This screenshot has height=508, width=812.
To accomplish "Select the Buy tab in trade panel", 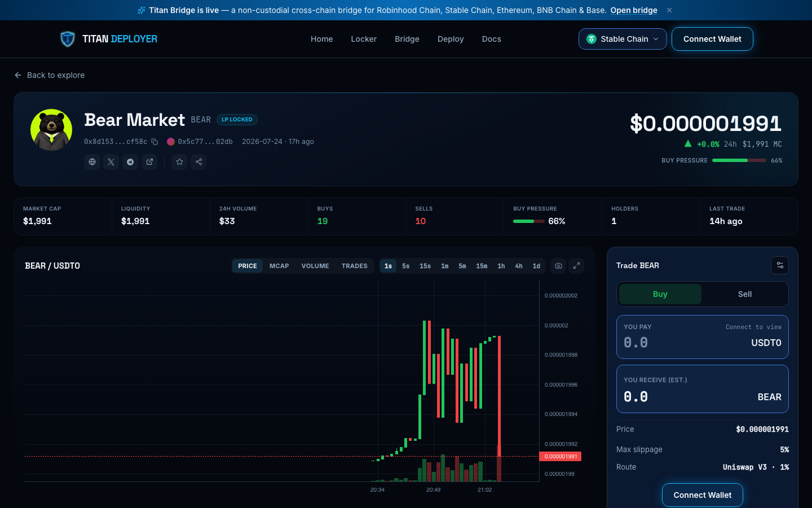I will click(x=660, y=294).
